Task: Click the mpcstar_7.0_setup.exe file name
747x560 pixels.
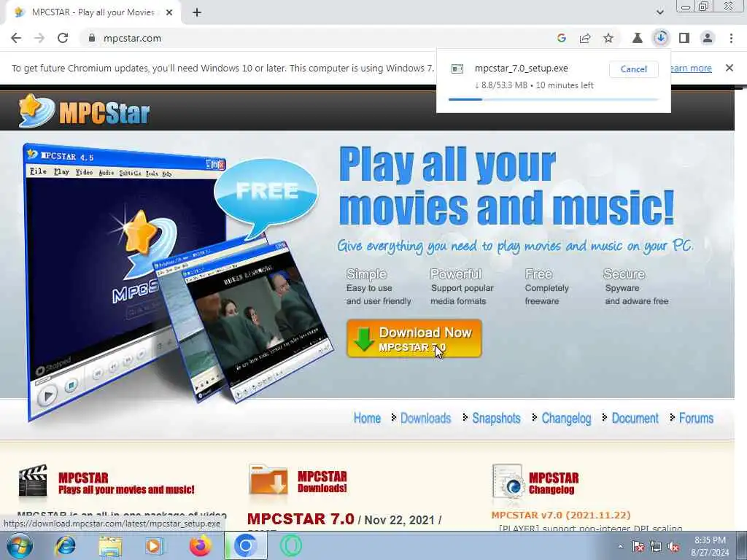Action: (521, 68)
